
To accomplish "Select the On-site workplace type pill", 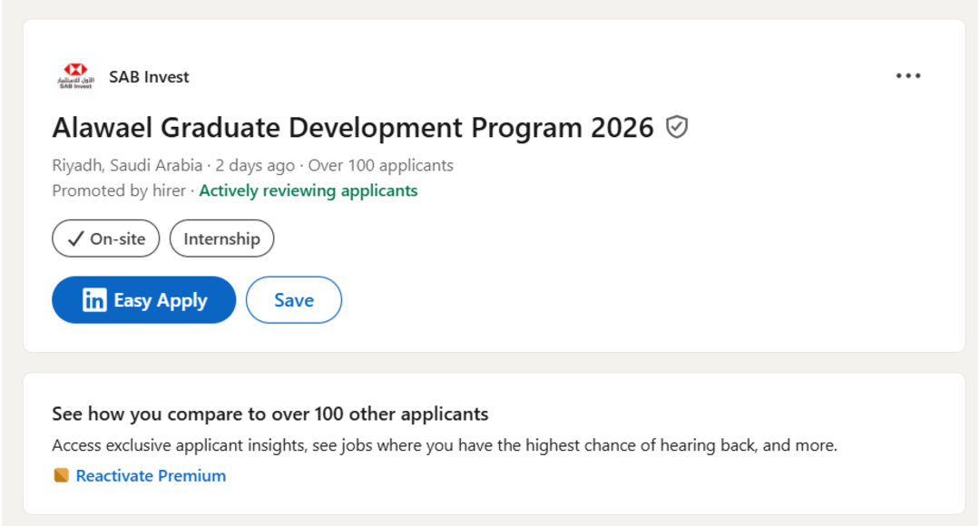I will (x=105, y=239).
